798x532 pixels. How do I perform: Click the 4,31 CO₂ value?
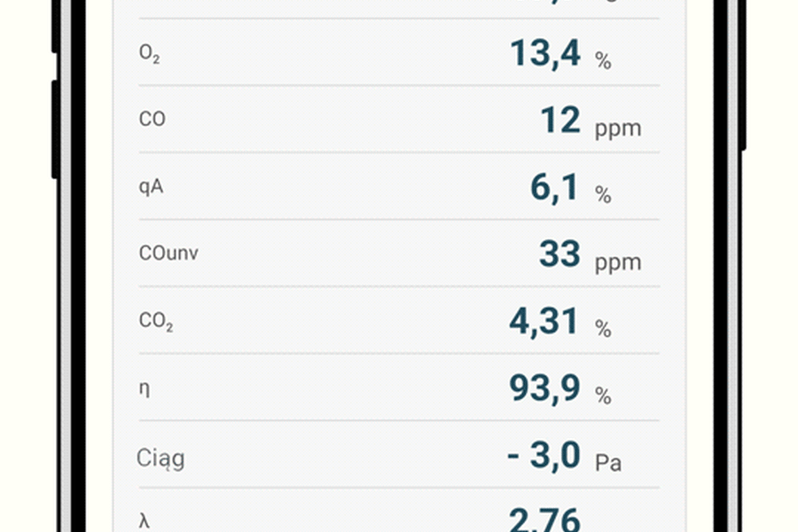[x=544, y=322]
